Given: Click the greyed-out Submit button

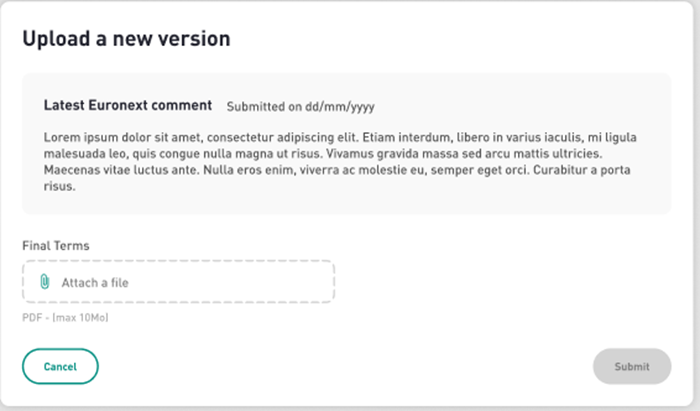Looking at the screenshot, I should pyautogui.click(x=632, y=366).
